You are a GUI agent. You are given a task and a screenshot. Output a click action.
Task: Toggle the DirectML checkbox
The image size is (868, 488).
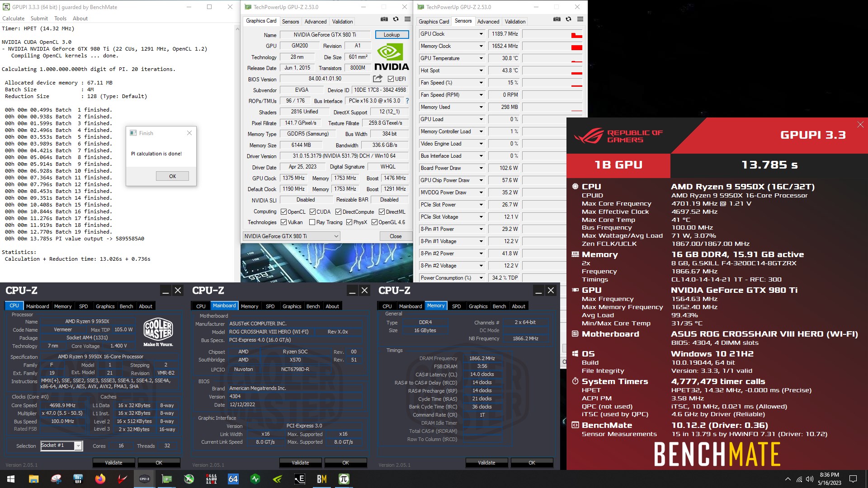click(382, 211)
